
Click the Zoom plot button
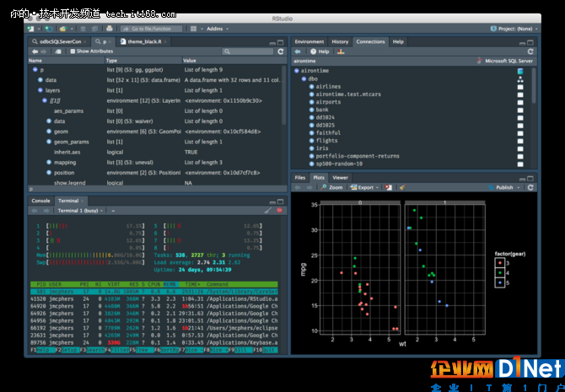pyautogui.click(x=331, y=187)
